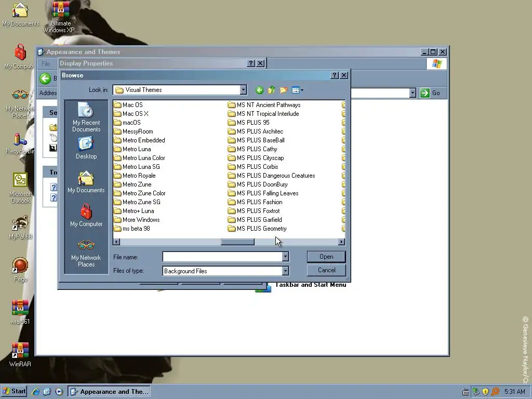Select the MessyRoom folder
This screenshot has height=399, width=532.
point(134,131)
